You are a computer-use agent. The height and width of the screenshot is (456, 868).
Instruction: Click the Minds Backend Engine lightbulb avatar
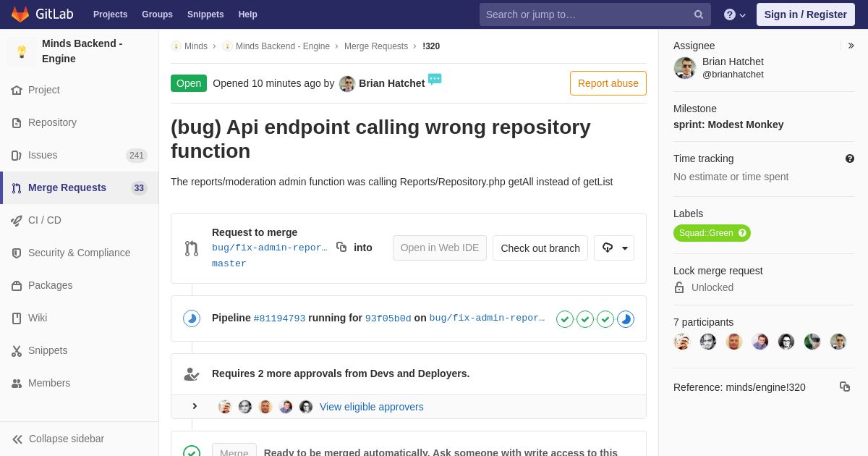[x=22, y=51]
